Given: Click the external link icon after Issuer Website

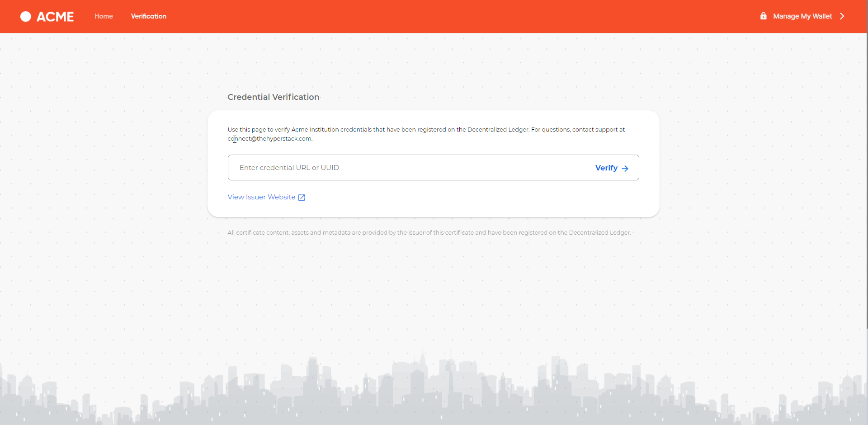Looking at the screenshot, I should click(x=302, y=198).
